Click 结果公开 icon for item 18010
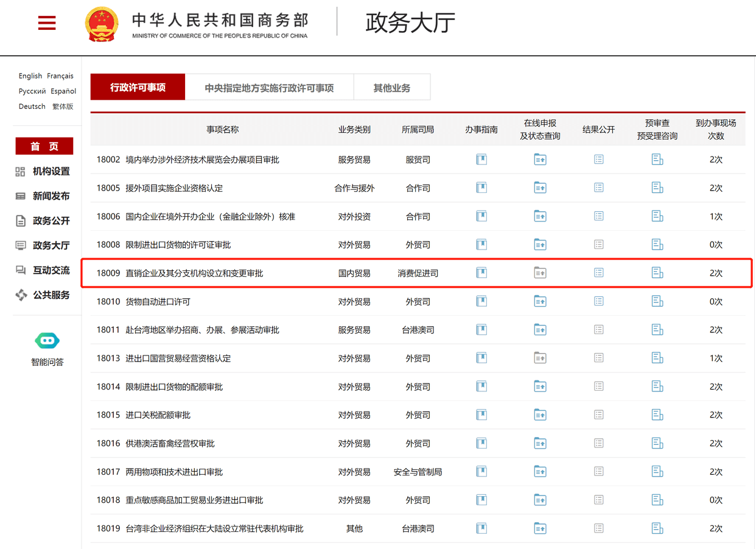Screen dimensions: 756x549 [598, 301]
